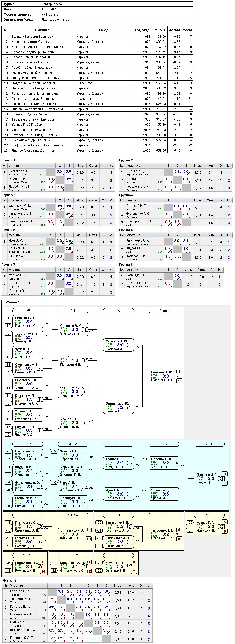Viewport: 235px width, 644px height.
Task: Click the 15...16 round label
Action: pyautogui.click(x=27, y=555)
